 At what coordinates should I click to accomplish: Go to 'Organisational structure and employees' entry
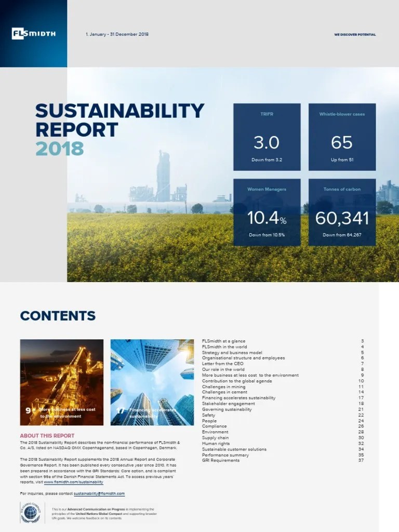pos(243,358)
